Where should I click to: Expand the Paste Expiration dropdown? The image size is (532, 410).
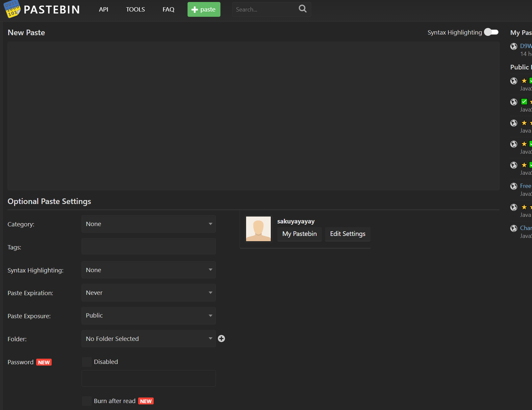[149, 293]
